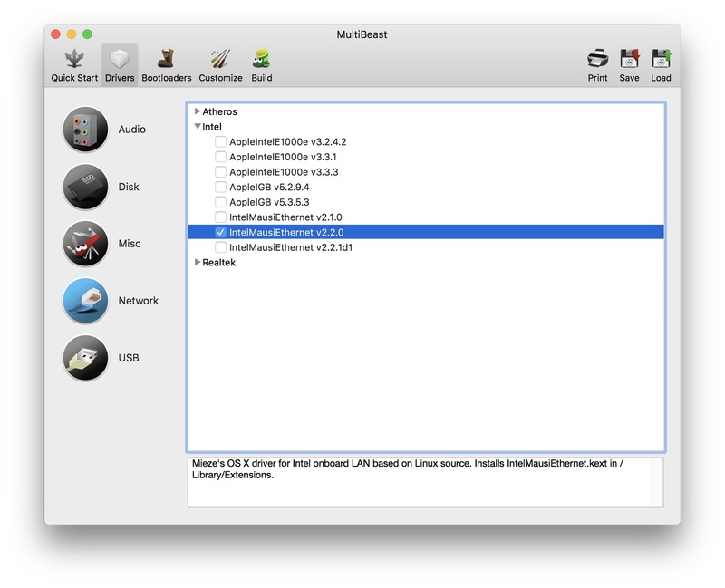
Task: Click the MultiBeast window title
Action: point(362,34)
